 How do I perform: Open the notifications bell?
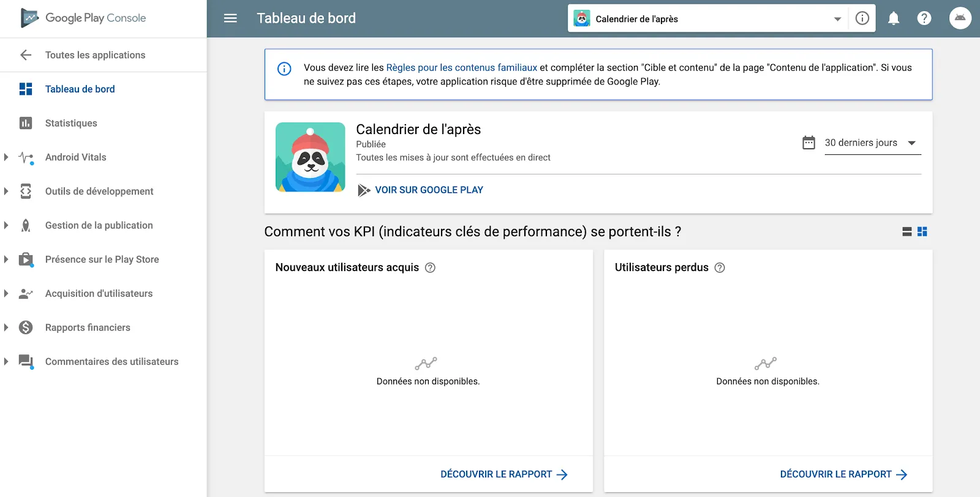894,18
